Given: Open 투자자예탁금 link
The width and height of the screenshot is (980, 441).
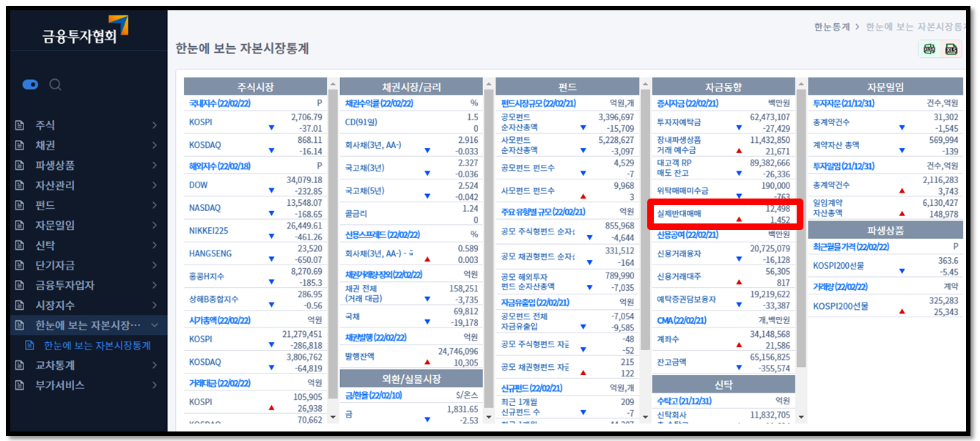Looking at the screenshot, I should [679, 122].
